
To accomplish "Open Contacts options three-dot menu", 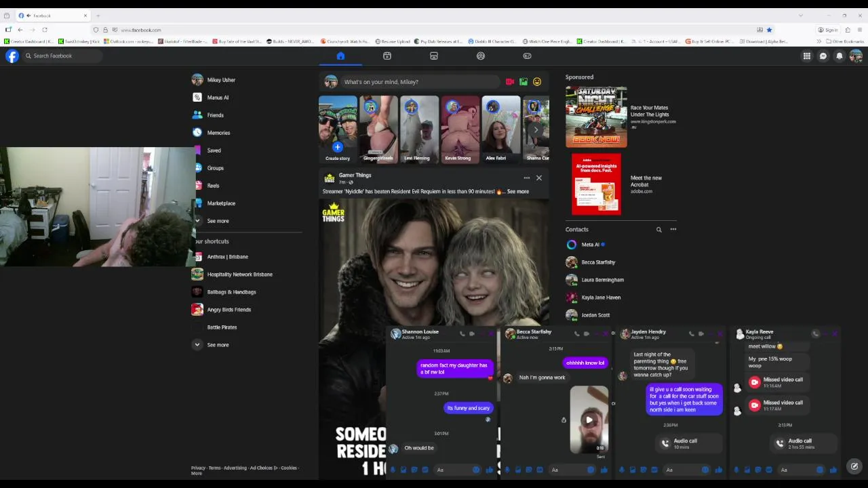I will coord(673,230).
